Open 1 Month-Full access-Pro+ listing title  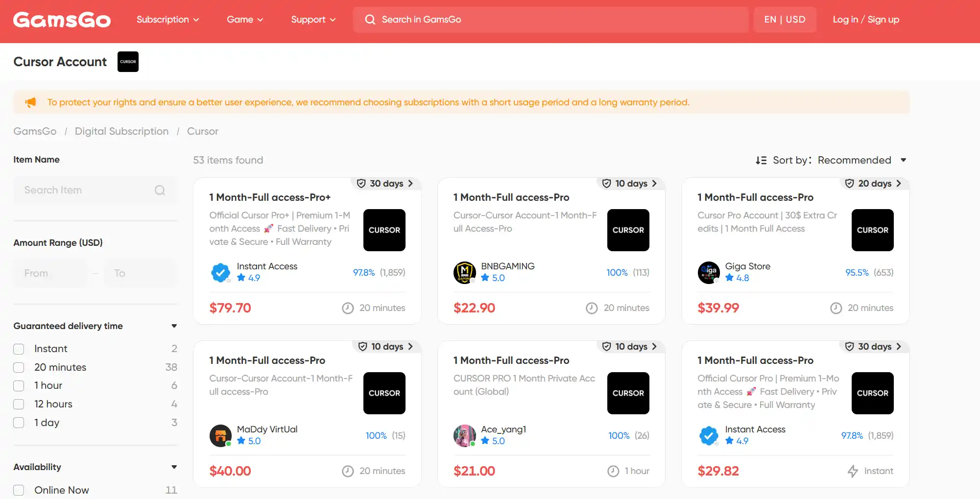pyautogui.click(x=270, y=197)
